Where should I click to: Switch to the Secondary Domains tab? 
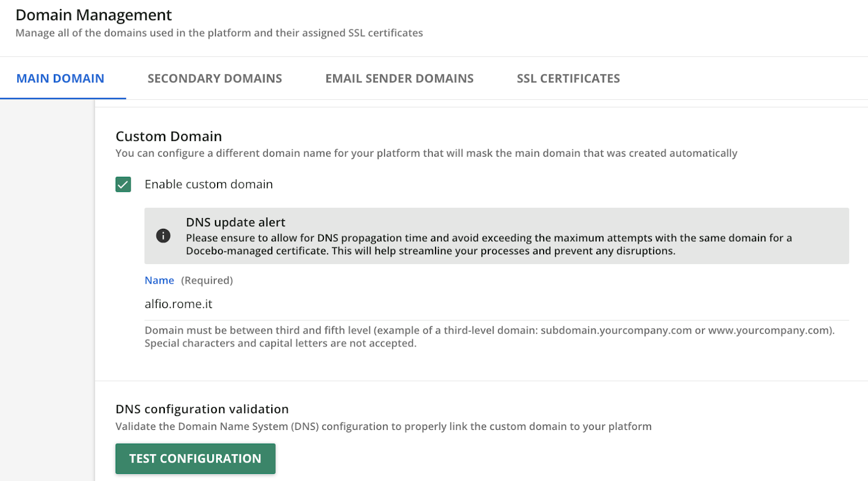(214, 79)
